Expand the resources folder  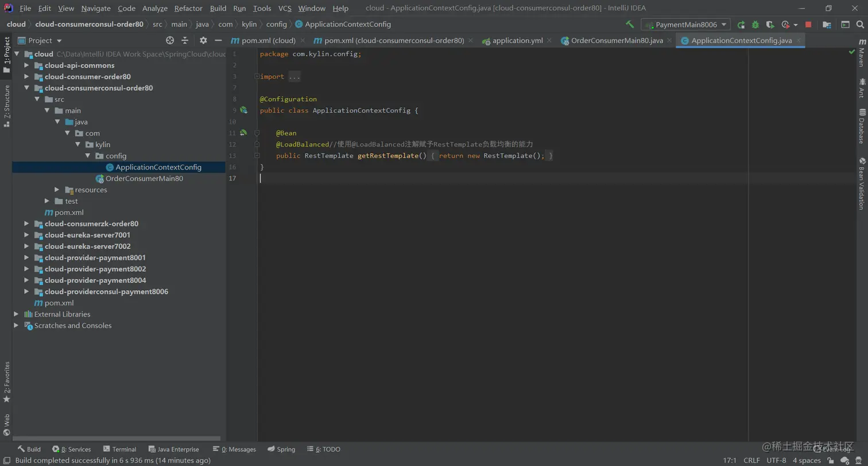click(x=57, y=190)
